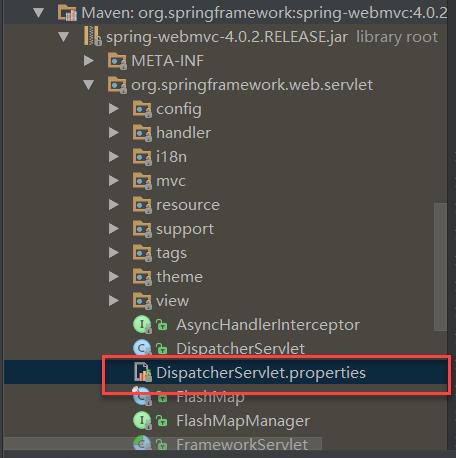
Task: Collapse the Maven spring-webmvc library node
Action: click(x=39, y=13)
